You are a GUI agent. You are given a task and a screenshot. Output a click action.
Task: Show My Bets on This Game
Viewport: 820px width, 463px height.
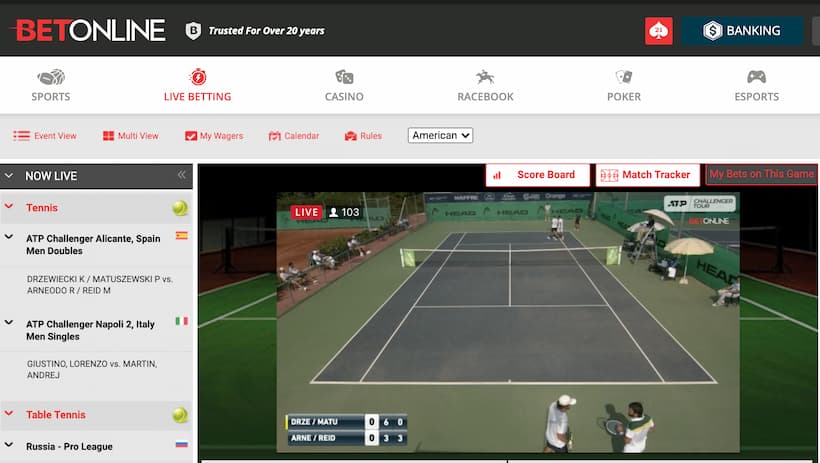pyautogui.click(x=761, y=174)
